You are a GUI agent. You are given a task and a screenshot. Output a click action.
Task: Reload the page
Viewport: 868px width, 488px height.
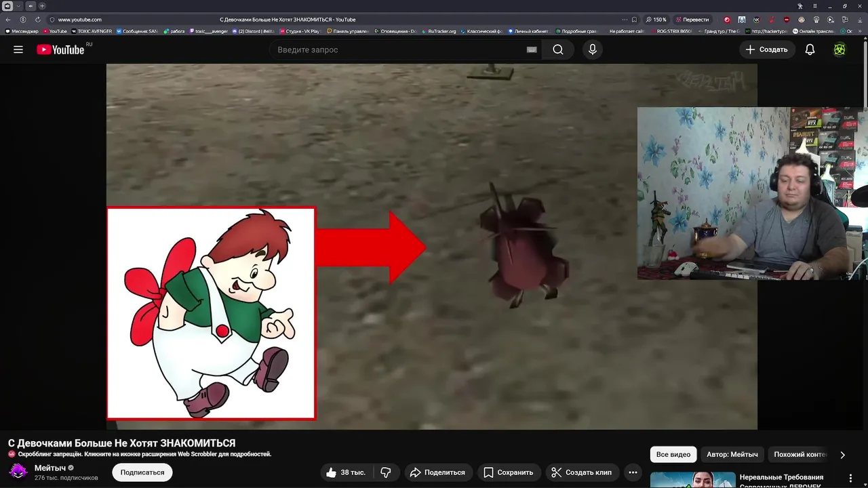[37, 20]
